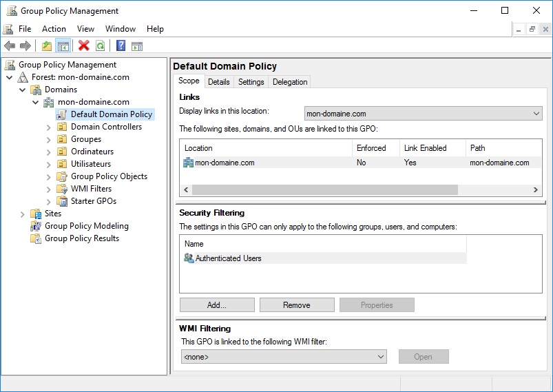553x392 pixels.
Task: Click the greyed-out Properties button
Action: click(x=377, y=305)
